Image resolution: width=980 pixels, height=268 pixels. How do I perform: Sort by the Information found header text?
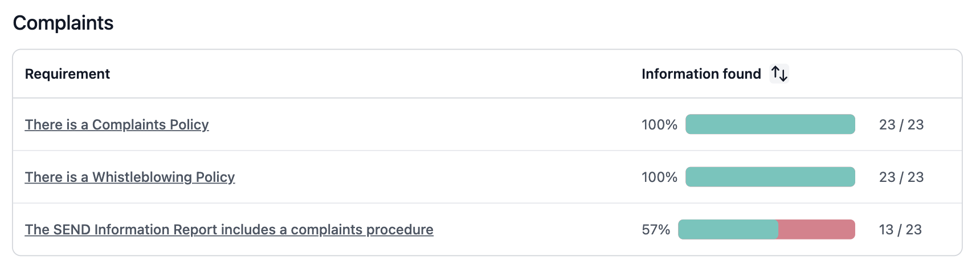(701, 74)
